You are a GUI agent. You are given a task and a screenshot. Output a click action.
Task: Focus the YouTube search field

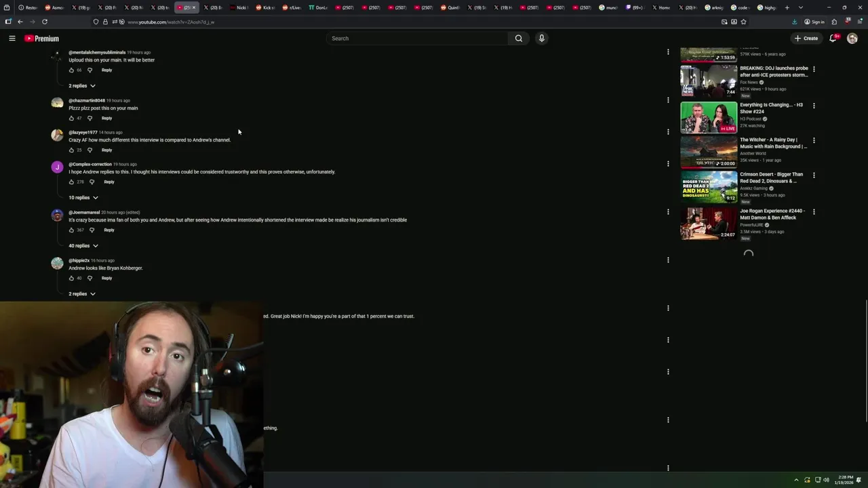(417, 39)
